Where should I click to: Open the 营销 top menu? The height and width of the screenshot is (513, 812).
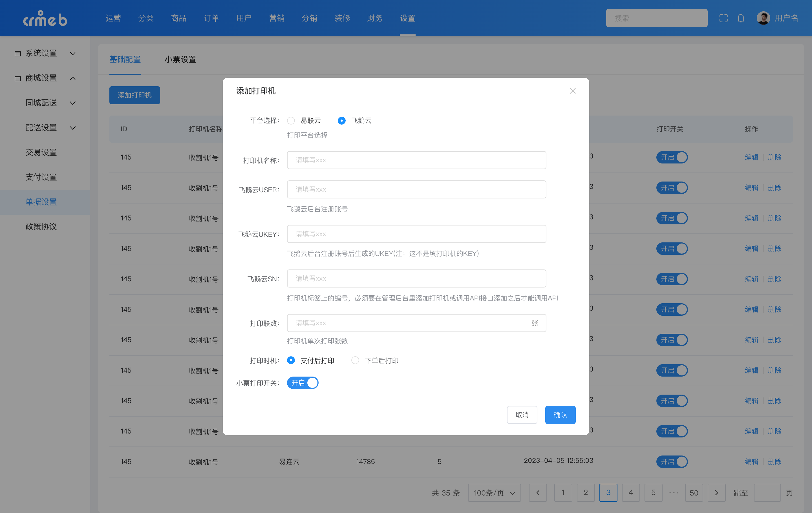[x=277, y=18]
